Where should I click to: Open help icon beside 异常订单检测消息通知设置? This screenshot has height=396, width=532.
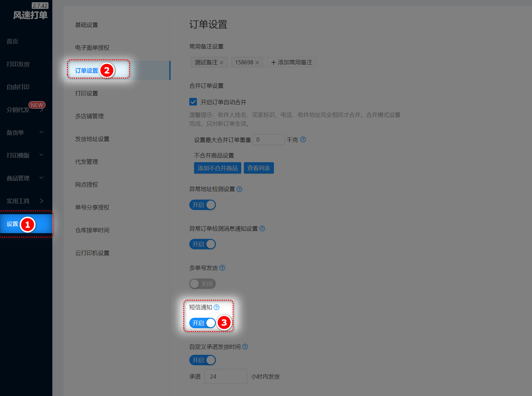coord(262,228)
